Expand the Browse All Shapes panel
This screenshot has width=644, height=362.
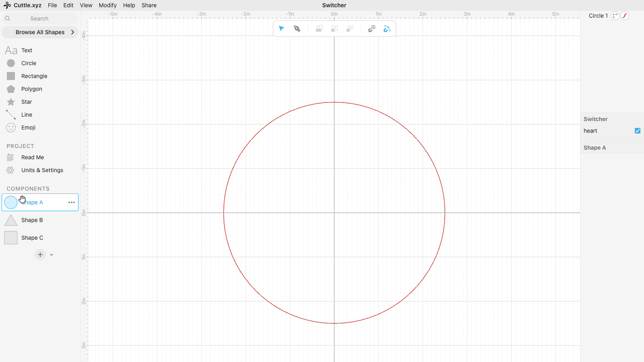40,32
